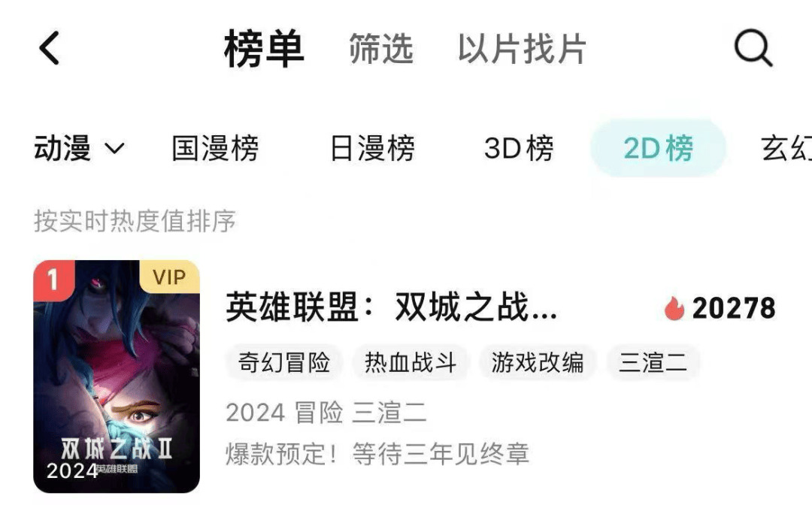
Task: Open the 双城之战II poster thumbnail
Action: pyautogui.click(x=117, y=376)
